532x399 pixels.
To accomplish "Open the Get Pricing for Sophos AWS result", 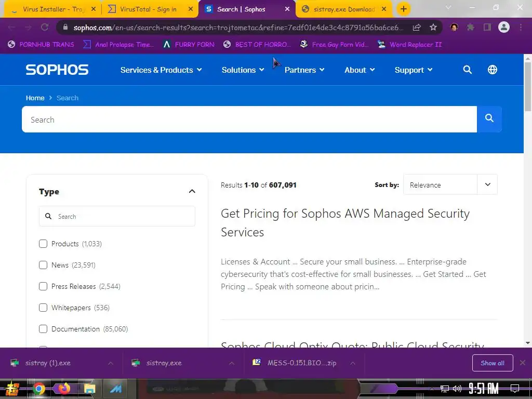I will point(345,222).
